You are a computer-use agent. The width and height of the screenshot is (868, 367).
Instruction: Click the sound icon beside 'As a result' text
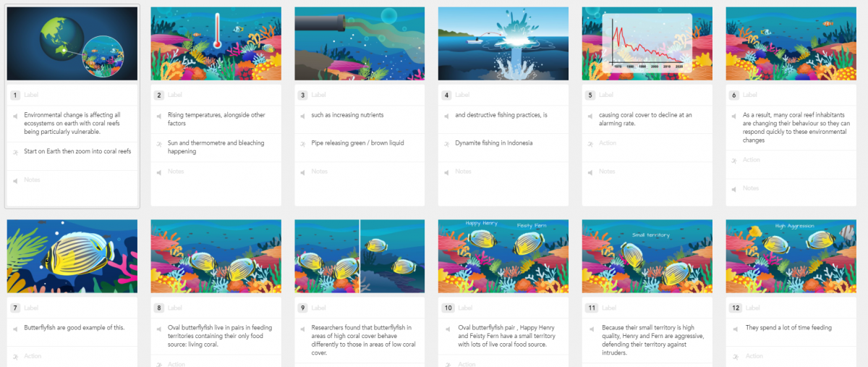coord(734,115)
